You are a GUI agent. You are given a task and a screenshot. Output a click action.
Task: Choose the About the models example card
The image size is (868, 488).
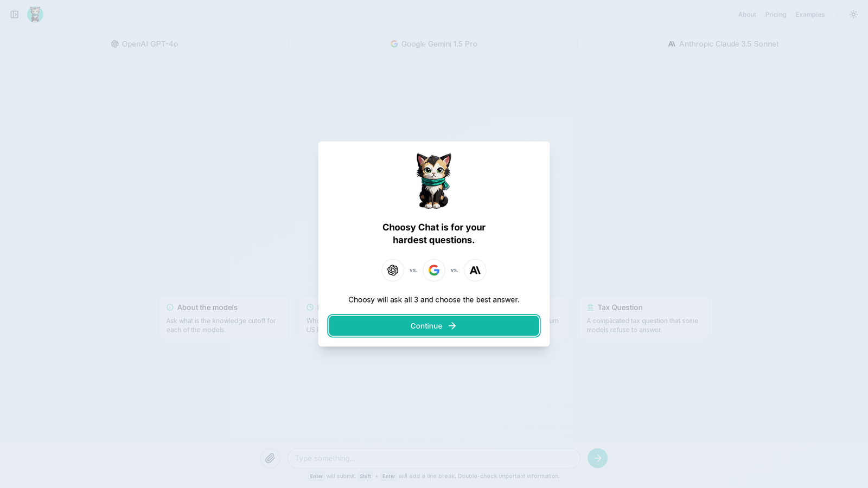click(224, 318)
